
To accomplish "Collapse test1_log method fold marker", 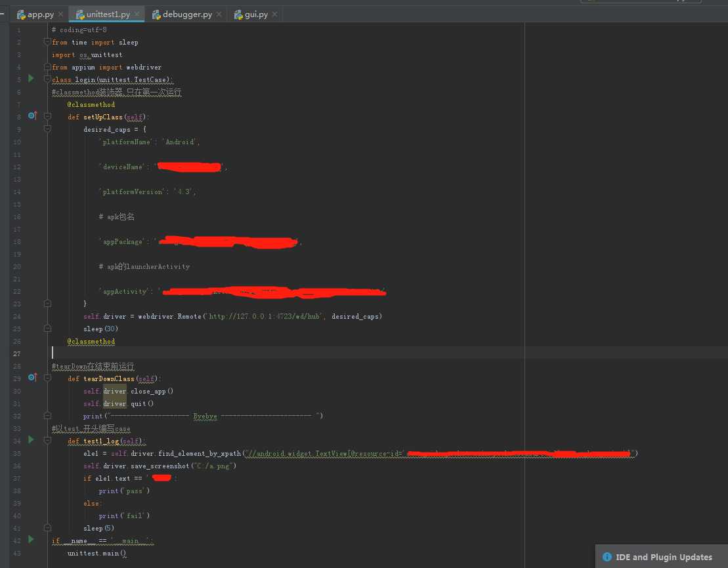I will coord(47,440).
